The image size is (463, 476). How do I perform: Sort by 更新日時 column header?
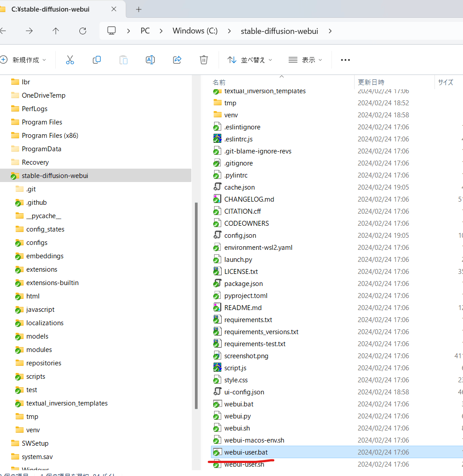pyautogui.click(x=371, y=82)
